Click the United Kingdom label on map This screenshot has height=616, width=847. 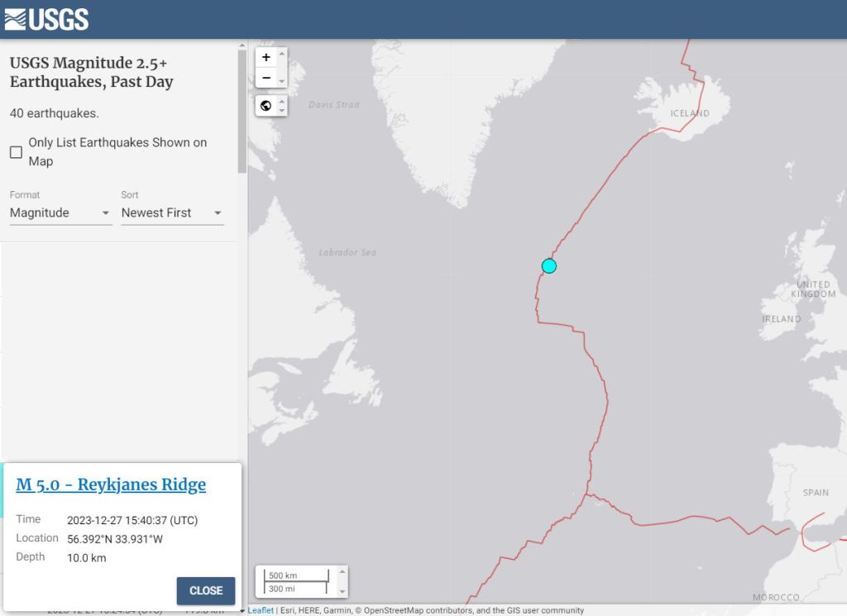[813, 289]
